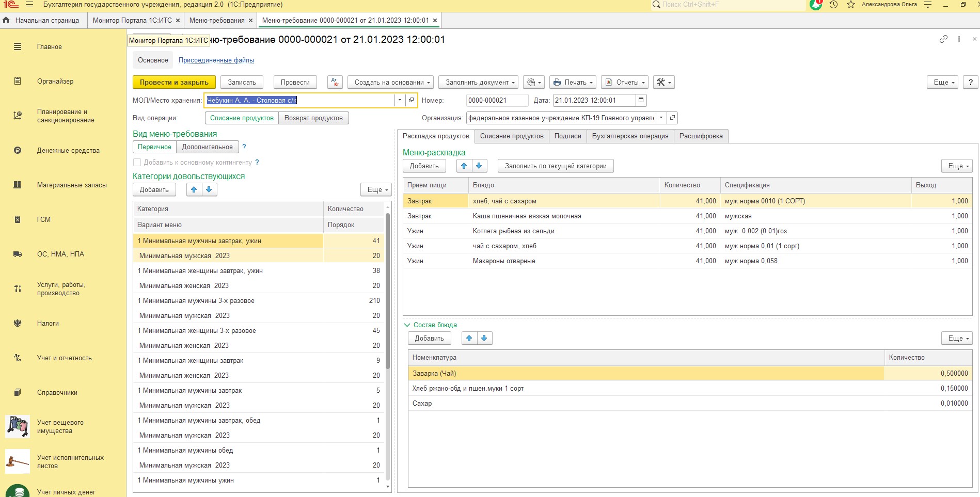This screenshot has height=497, width=980.
Task: Open the notifications bell icon
Action: point(816,5)
